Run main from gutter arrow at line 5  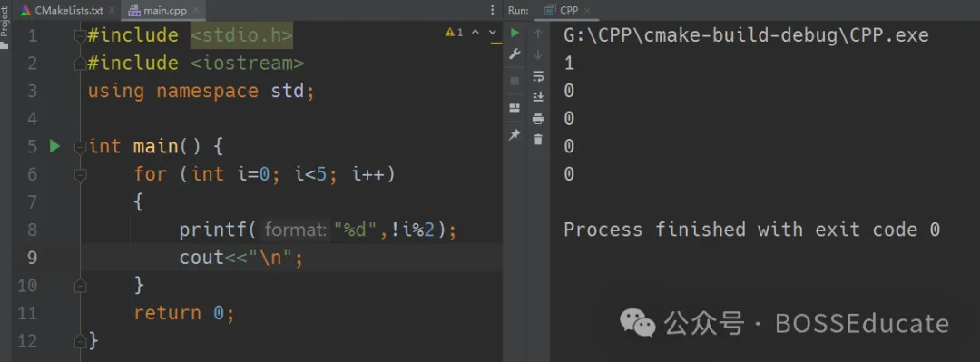(x=55, y=146)
